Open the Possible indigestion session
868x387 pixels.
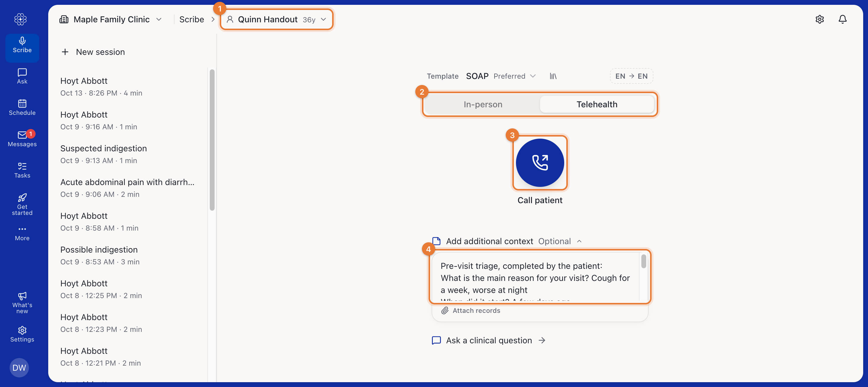[127, 255]
